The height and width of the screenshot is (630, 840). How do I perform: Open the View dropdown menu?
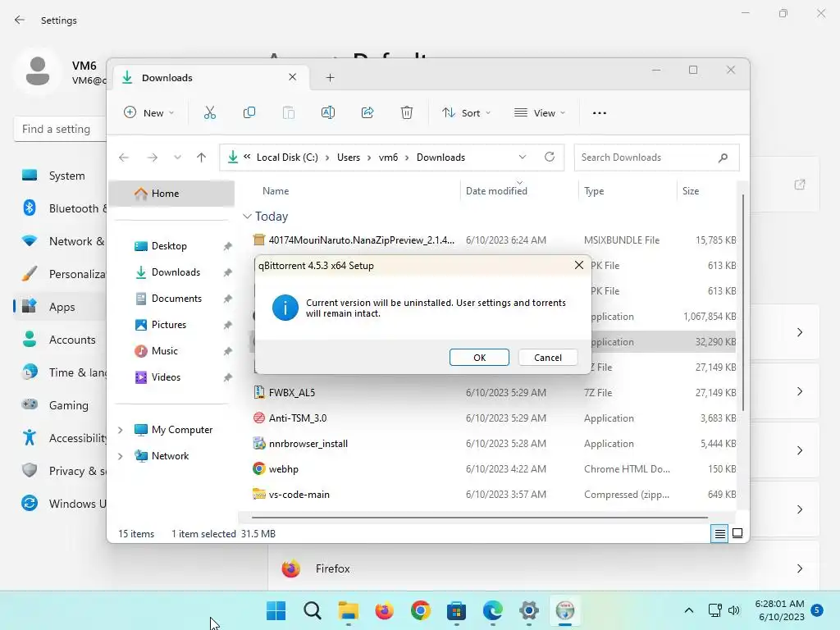click(x=540, y=113)
